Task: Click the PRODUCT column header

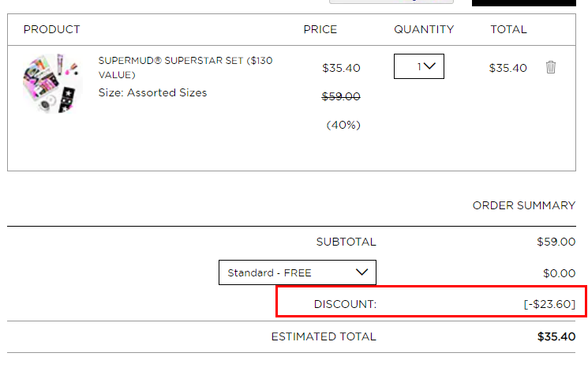Action: point(52,29)
